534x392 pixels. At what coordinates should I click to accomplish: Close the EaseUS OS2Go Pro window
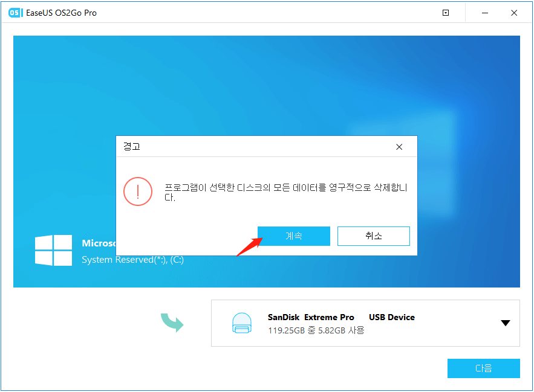click(x=514, y=13)
